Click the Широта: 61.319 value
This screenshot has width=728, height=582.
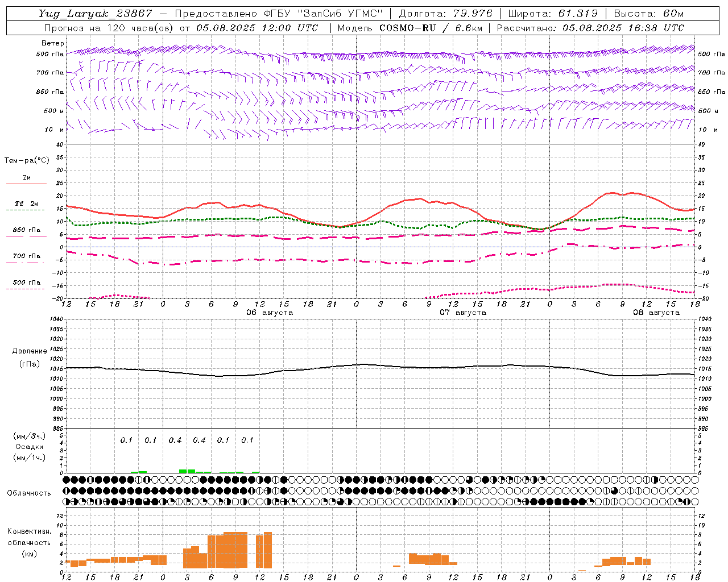[x=553, y=14]
